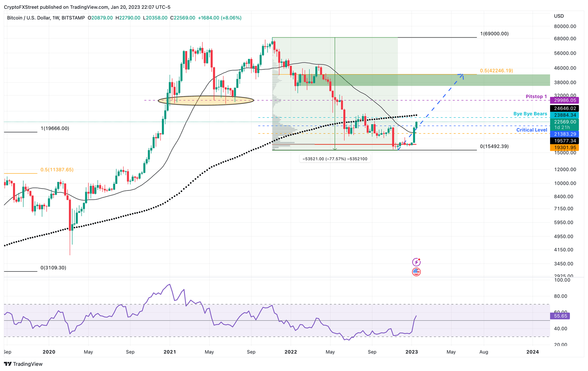588x371 pixels.
Task: Open the US flag economic calendar icon
Action: pyautogui.click(x=416, y=272)
